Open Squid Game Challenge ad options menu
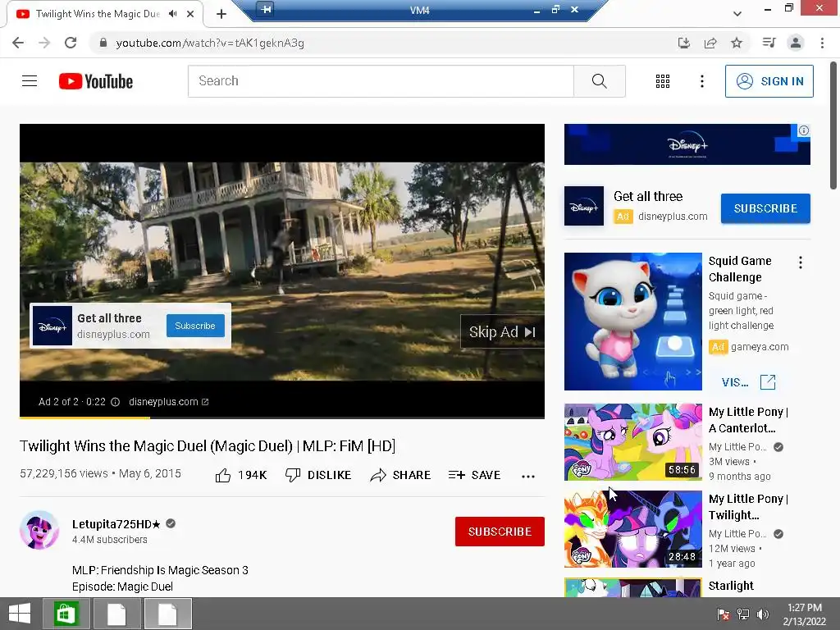 click(801, 262)
